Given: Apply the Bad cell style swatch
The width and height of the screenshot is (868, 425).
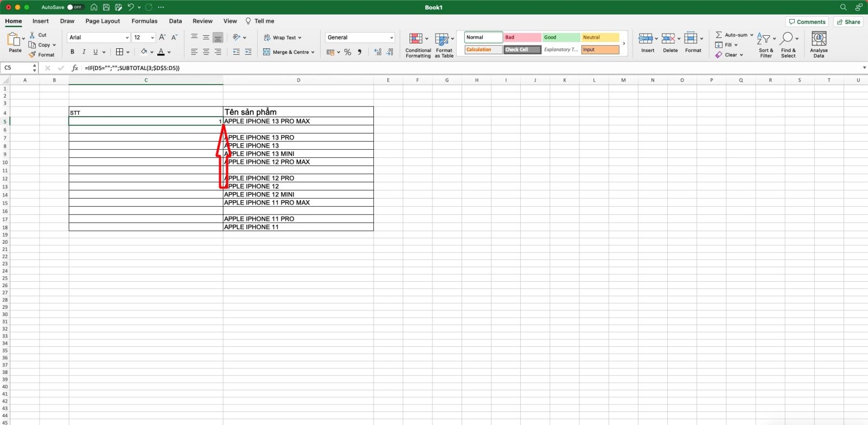Looking at the screenshot, I should pos(522,37).
